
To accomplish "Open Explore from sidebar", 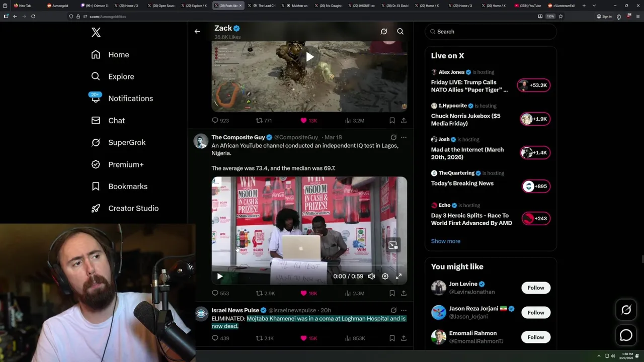I will pyautogui.click(x=112, y=76).
